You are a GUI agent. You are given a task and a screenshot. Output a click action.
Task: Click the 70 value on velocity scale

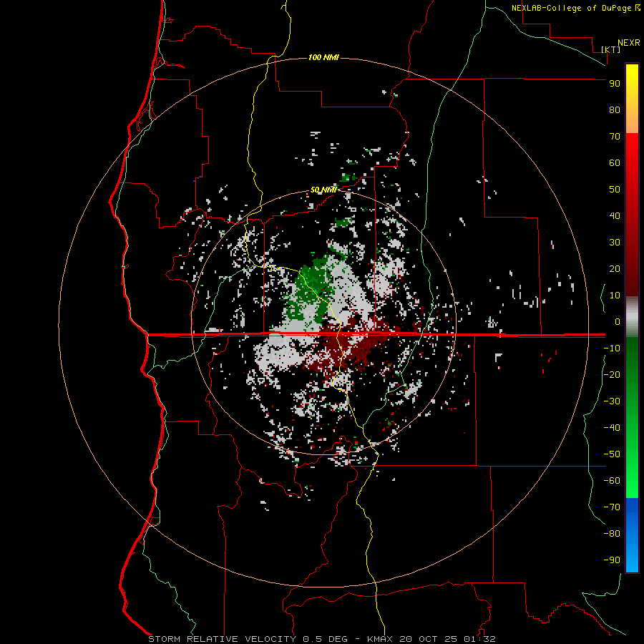click(x=615, y=137)
